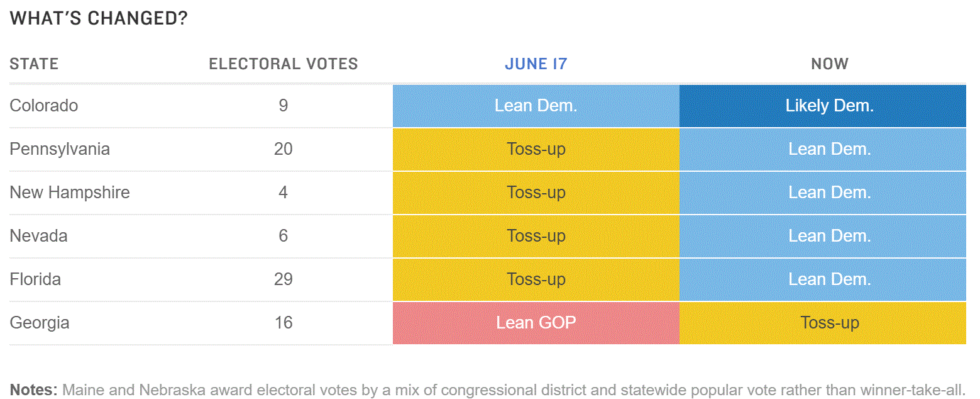The height and width of the screenshot is (399, 980).
Task: Click Georgia's current Toss-up cell
Action: 823,323
